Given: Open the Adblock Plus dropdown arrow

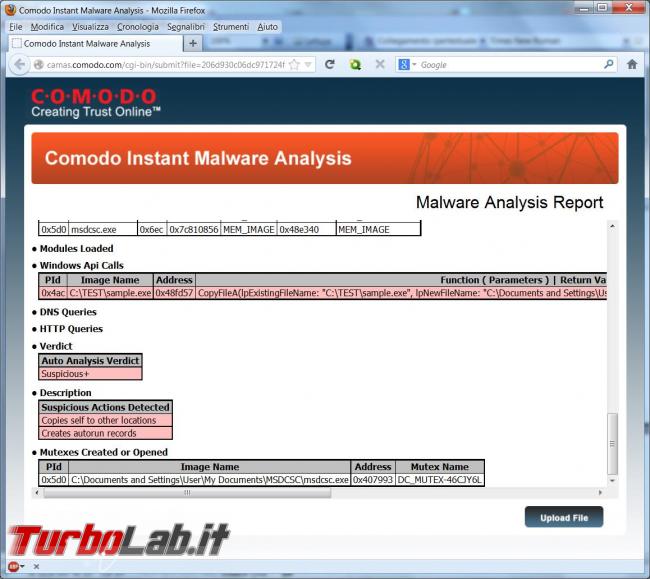Looking at the screenshot, I should [x=22, y=566].
